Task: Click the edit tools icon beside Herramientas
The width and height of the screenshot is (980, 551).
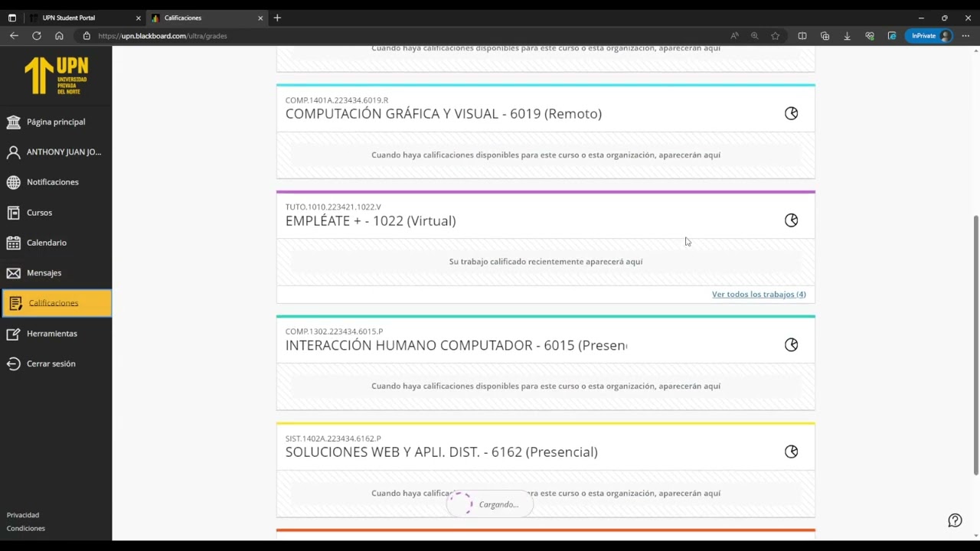Action: pyautogui.click(x=13, y=334)
